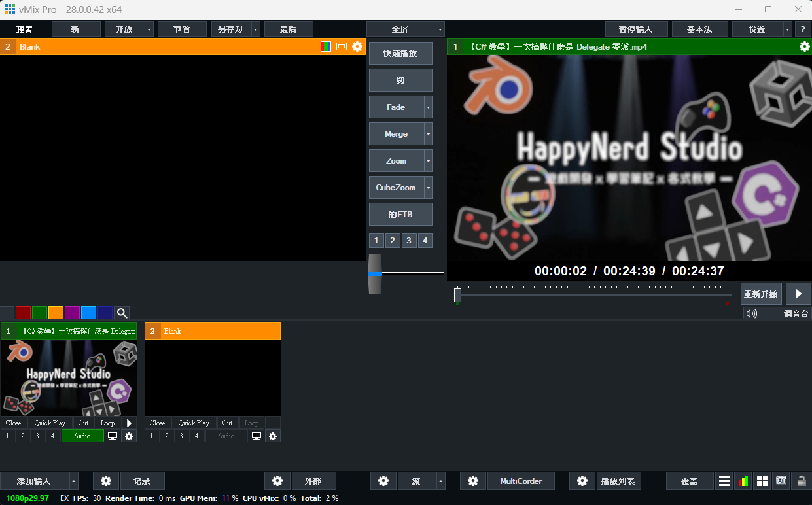Click the monitor icon on input 1 tile
The height and width of the screenshot is (505, 812).
tap(113, 436)
